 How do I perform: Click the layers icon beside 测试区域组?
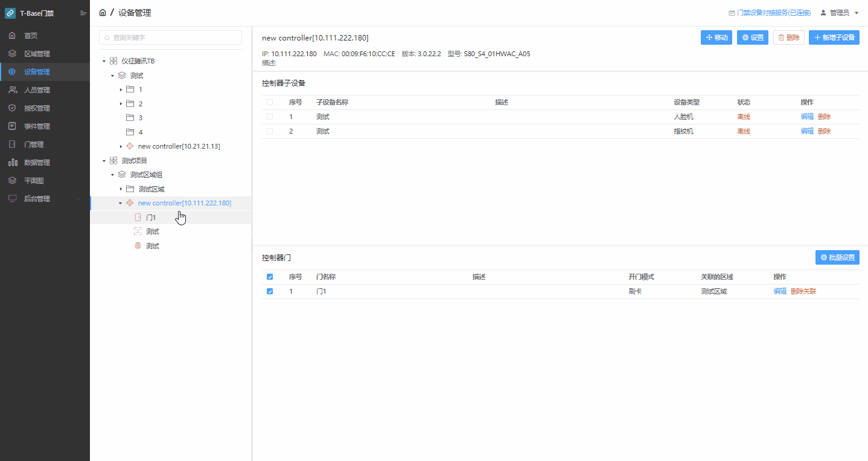(122, 175)
